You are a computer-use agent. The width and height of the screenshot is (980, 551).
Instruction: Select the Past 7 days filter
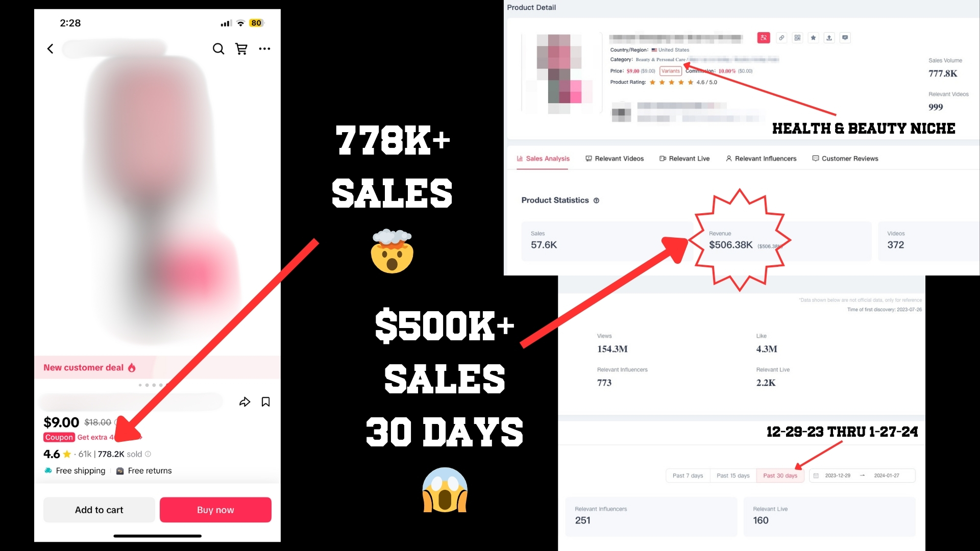pyautogui.click(x=687, y=475)
